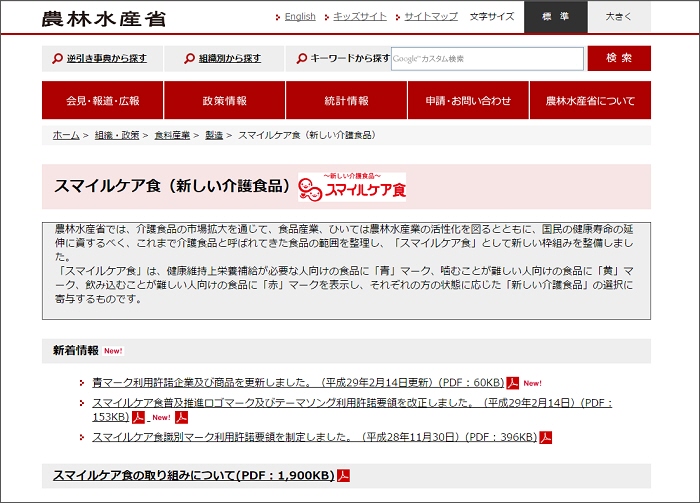The image size is (700, 503).
Task: Click the red 検索 button
Action: pyautogui.click(x=619, y=58)
